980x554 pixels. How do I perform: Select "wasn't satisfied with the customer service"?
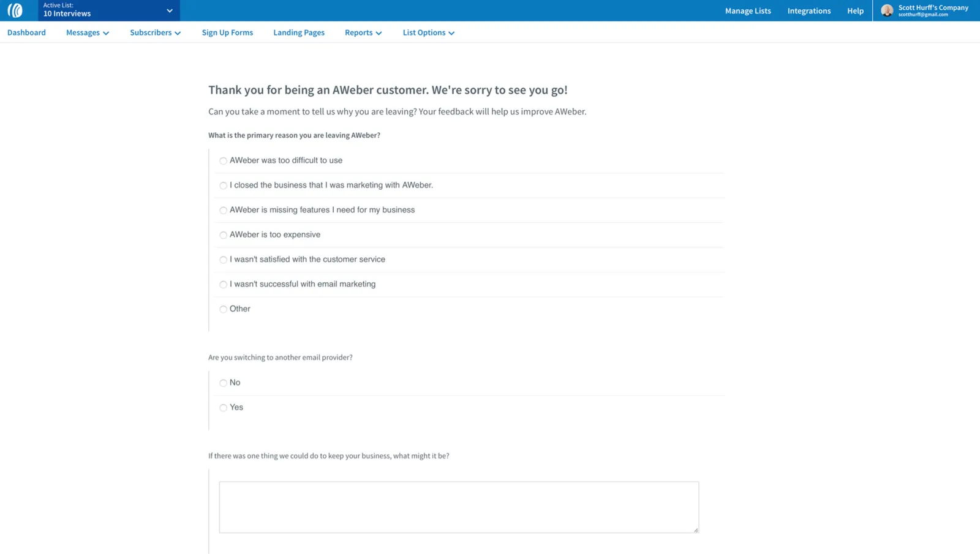tap(223, 260)
